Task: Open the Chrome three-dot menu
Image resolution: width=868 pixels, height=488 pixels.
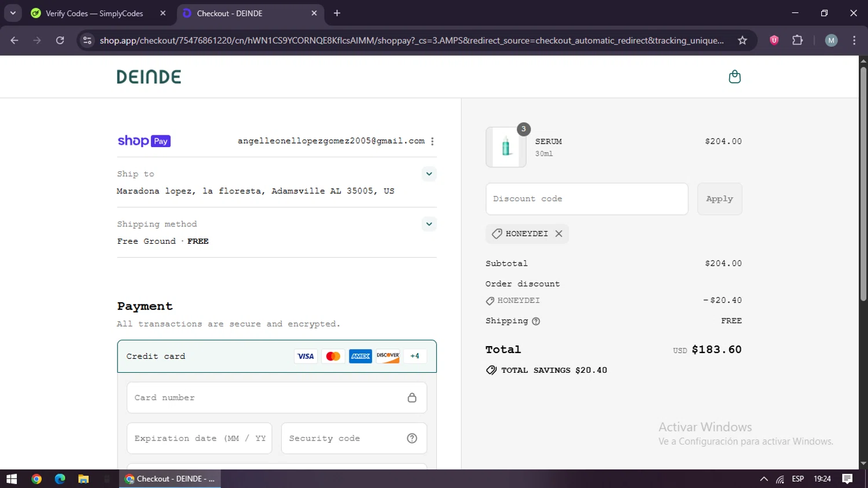Action: [x=854, y=41]
